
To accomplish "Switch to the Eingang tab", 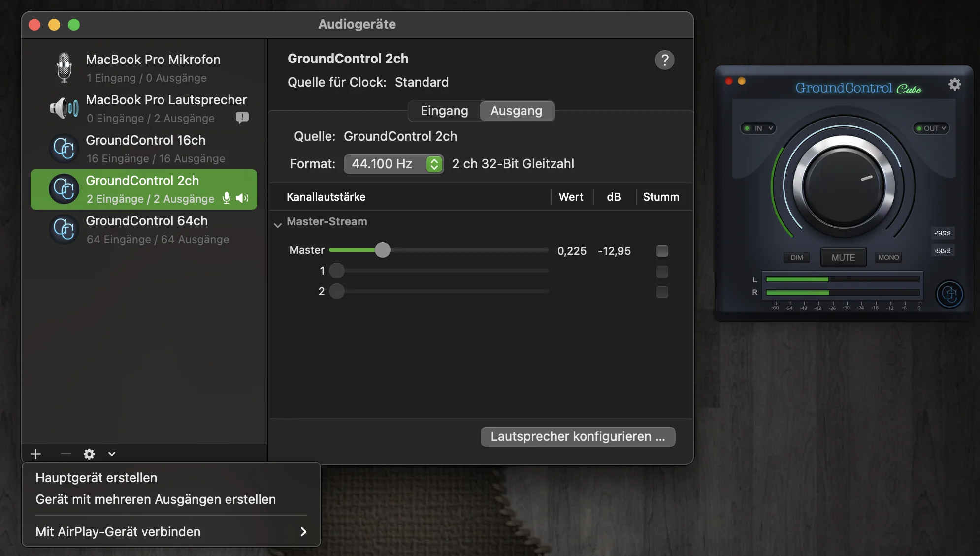I will [444, 111].
